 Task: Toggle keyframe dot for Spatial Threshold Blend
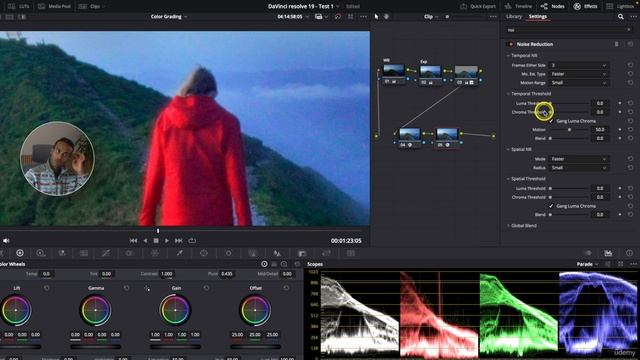[x=620, y=215]
